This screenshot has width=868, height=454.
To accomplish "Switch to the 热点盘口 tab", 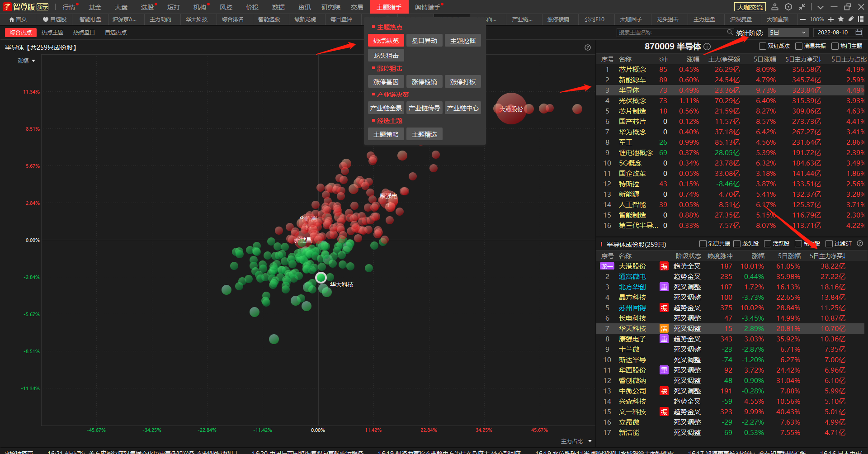I will (84, 32).
